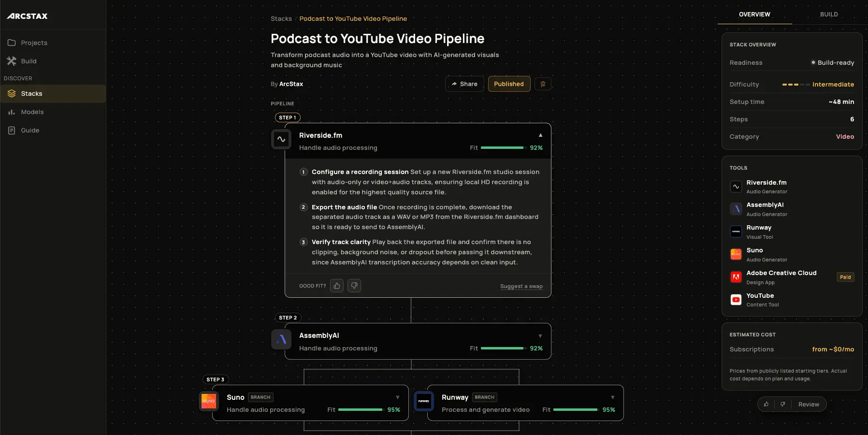Click Suno fit progress bar
Viewport: 868px width, 435px height.
coord(360,410)
